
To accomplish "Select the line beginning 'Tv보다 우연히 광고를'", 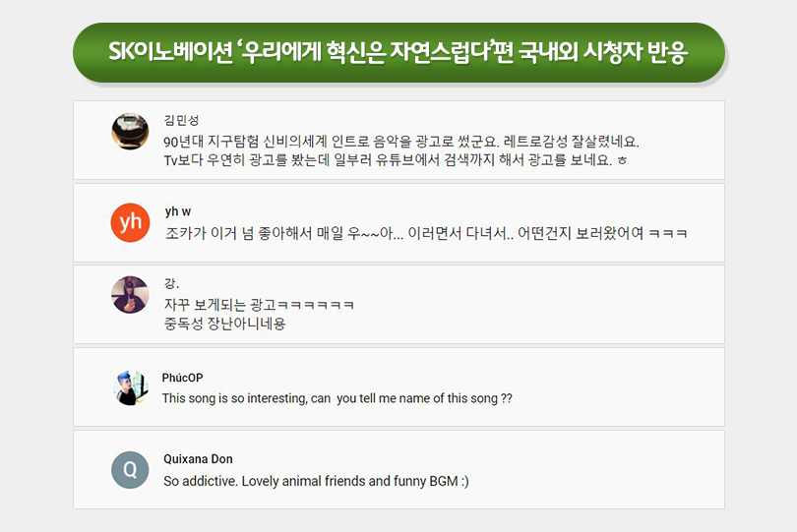I will pyautogui.click(x=395, y=161).
